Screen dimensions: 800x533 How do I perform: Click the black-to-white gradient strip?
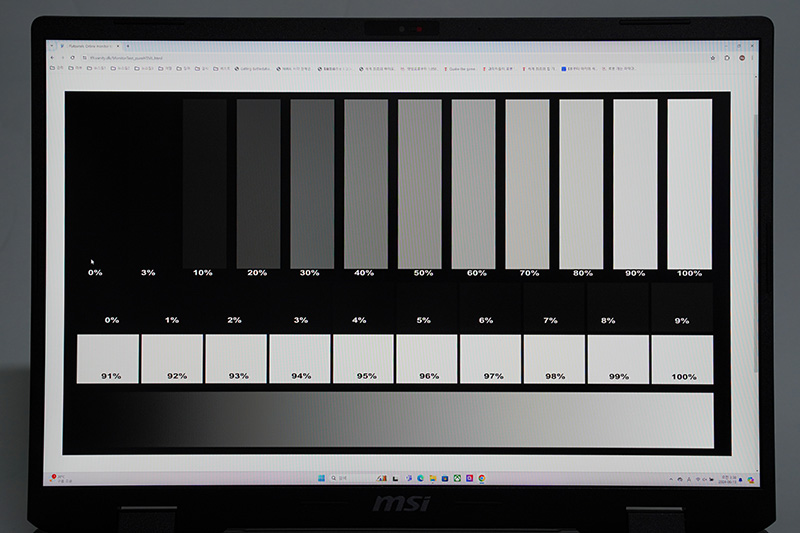388,420
